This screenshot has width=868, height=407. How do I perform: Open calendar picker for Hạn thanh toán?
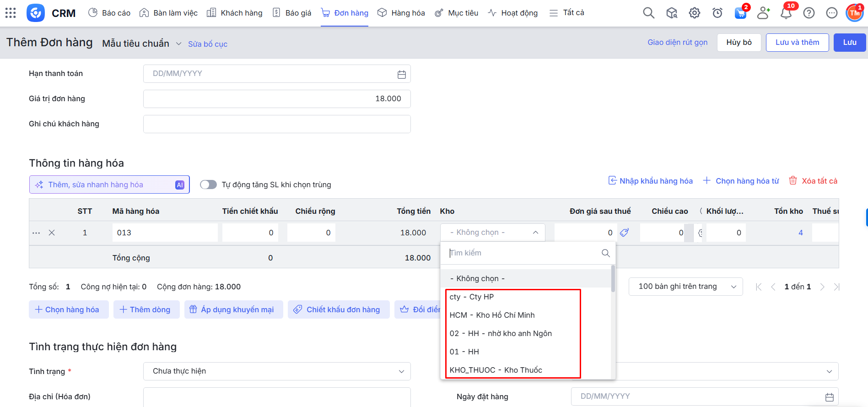point(401,74)
